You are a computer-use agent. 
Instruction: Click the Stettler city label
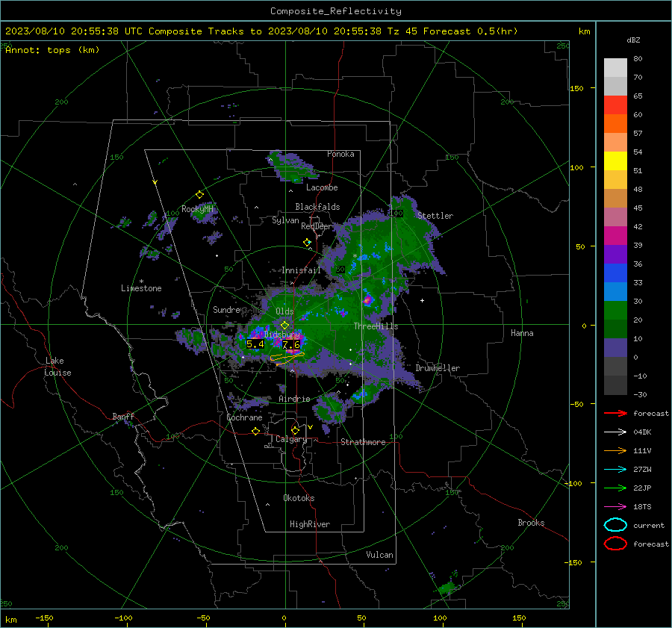435,216
